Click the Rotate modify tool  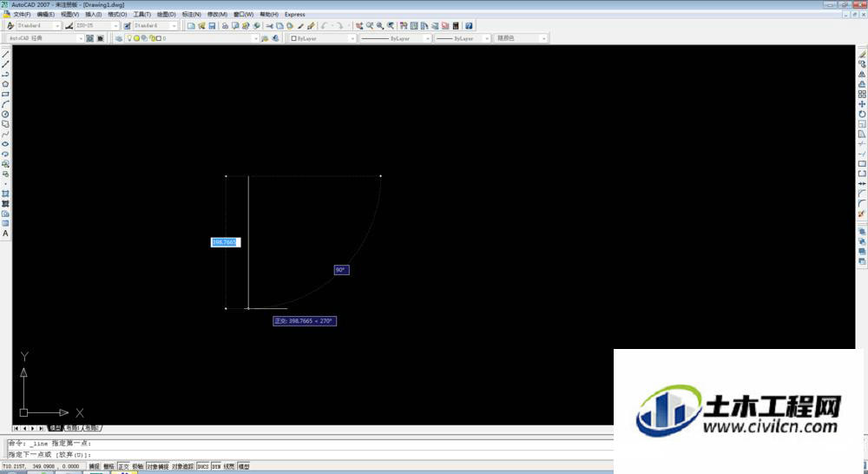862,114
